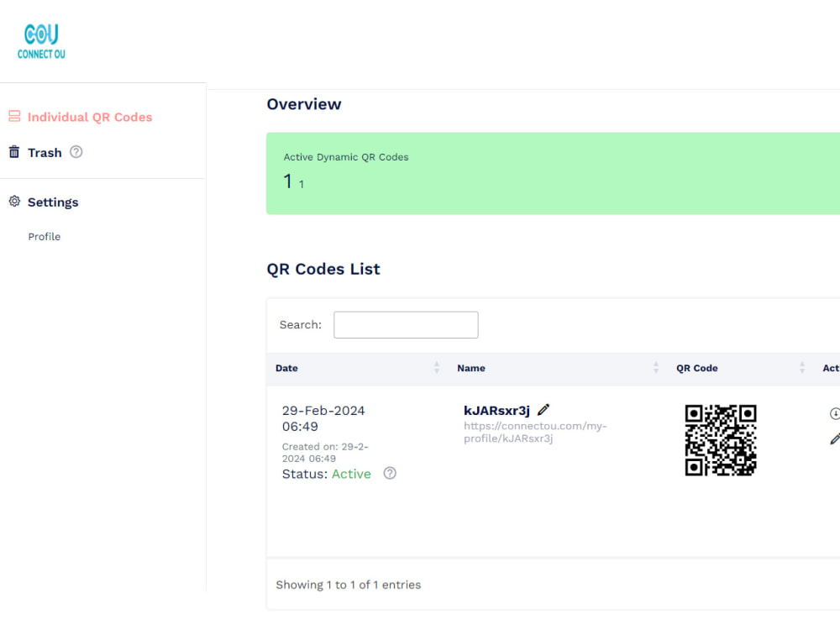The width and height of the screenshot is (840, 630).
Task: Click the Overview heading
Action: [304, 104]
